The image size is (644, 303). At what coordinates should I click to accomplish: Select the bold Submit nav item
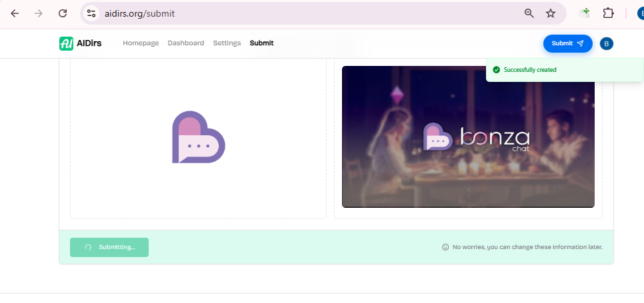[x=261, y=43]
